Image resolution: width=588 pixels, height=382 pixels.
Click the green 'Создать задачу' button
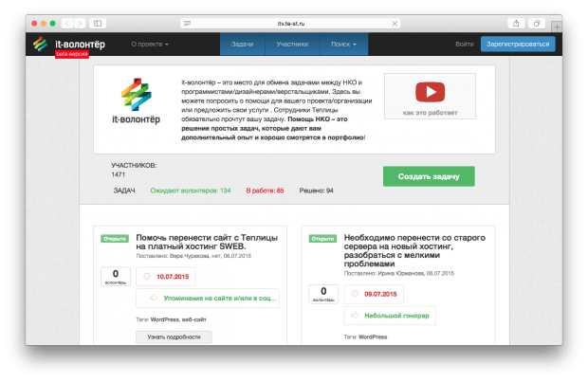[429, 177]
